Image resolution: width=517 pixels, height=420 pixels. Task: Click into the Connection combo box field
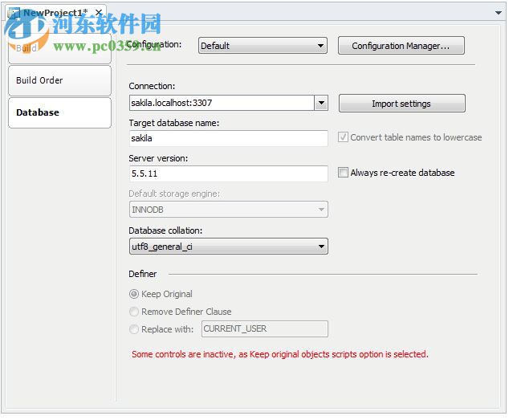(222, 103)
